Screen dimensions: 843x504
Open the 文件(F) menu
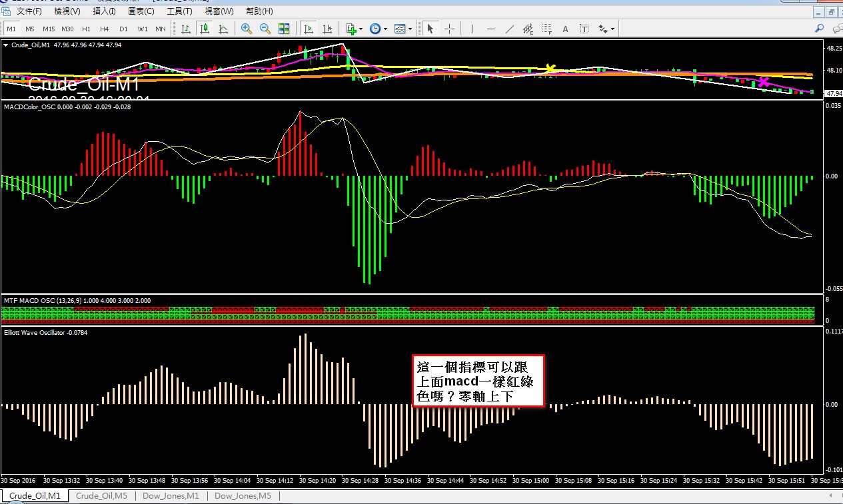click(29, 11)
